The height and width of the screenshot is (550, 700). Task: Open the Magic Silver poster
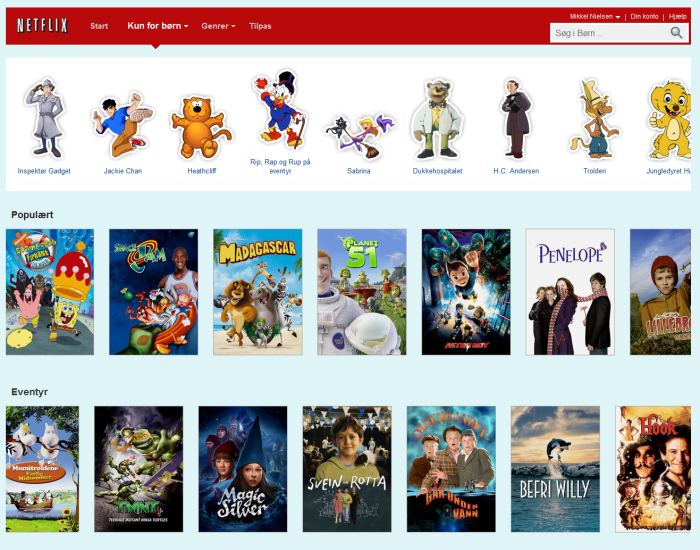point(243,469)
